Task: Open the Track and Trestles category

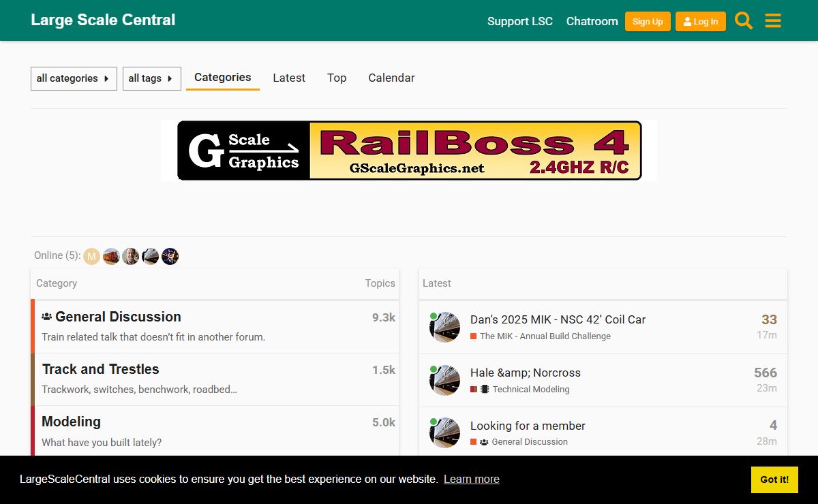Action: (x=101, y=369)
